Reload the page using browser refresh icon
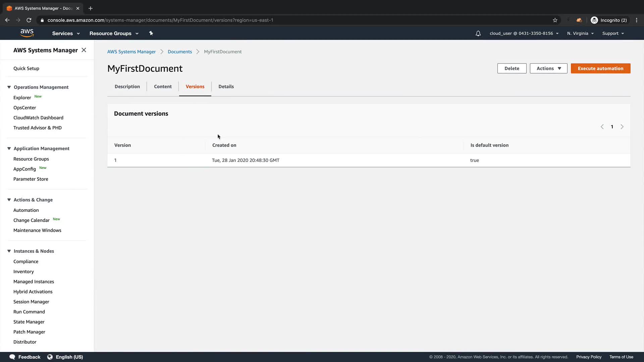The width and height of the screenshot is (644, 362). click(x=29, y=20)
